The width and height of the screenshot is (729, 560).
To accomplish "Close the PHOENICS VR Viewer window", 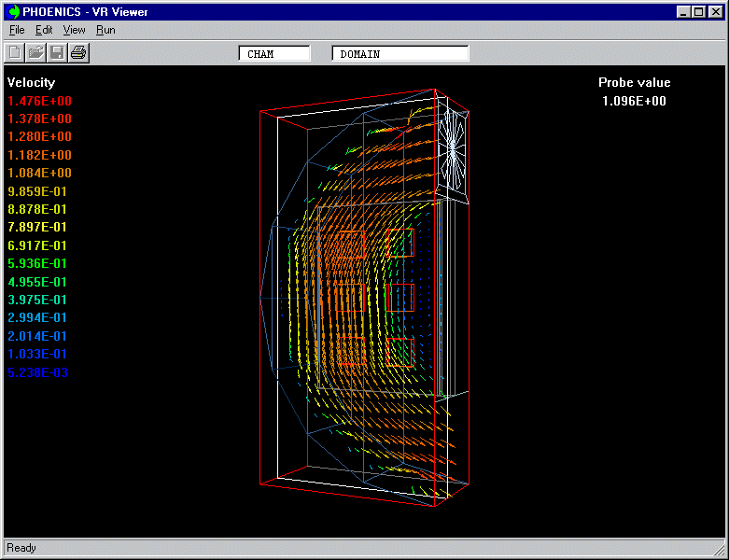I will coord(716,12).
